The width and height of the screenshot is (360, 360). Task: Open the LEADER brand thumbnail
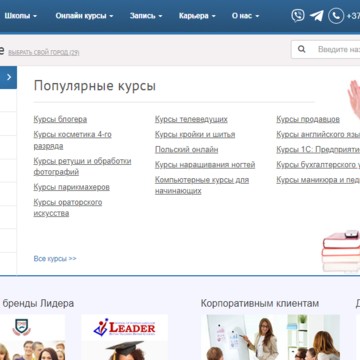point(124,337)
